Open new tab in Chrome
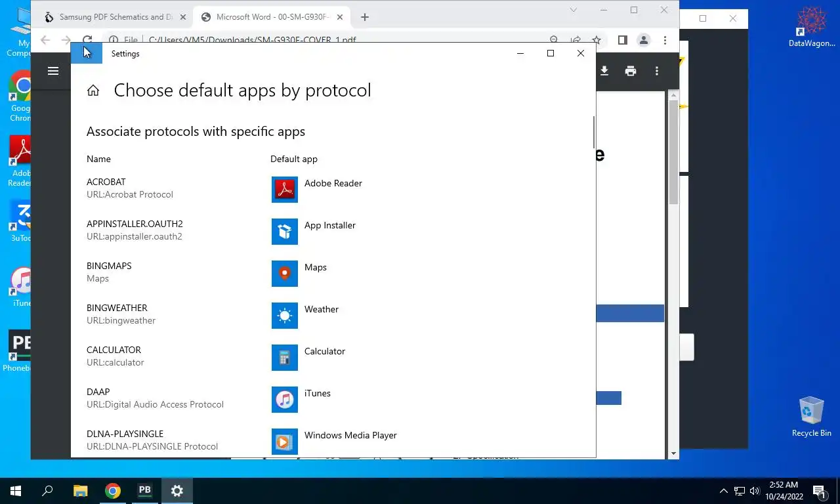Image resolution: width=840 pixels, height=504 pixels. click(365, 17)
